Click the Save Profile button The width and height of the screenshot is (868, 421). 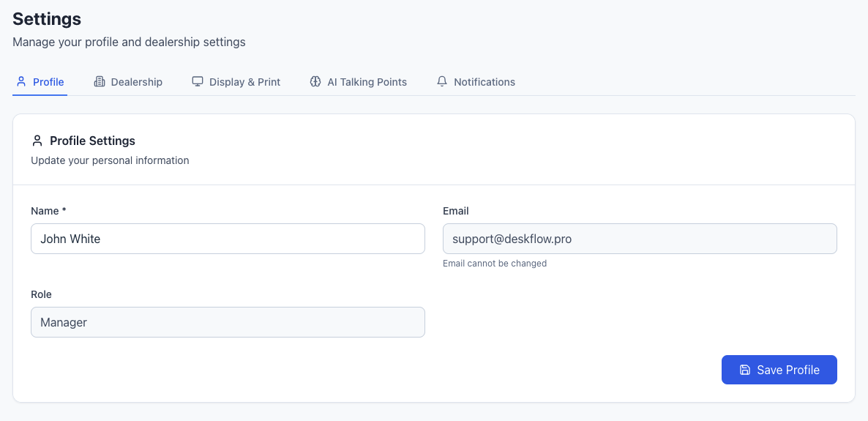(779, 370)
